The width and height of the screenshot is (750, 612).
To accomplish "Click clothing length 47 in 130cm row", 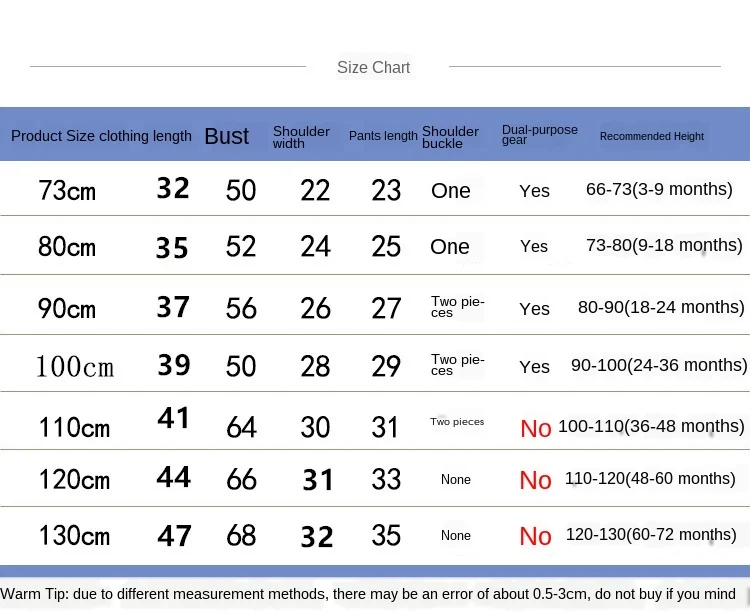I will [174, 535].
